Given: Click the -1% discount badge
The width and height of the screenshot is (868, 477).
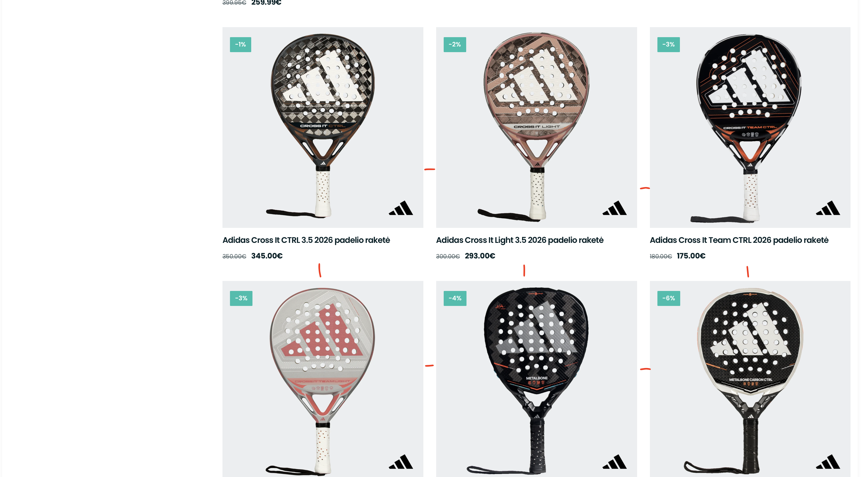Looking at the screenshot, I should [x=240, y=44].
